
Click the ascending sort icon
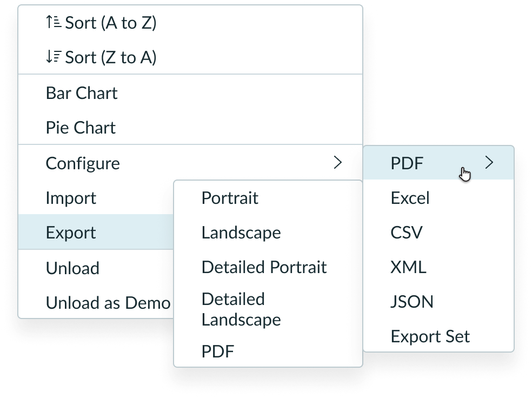coord(52,22)
